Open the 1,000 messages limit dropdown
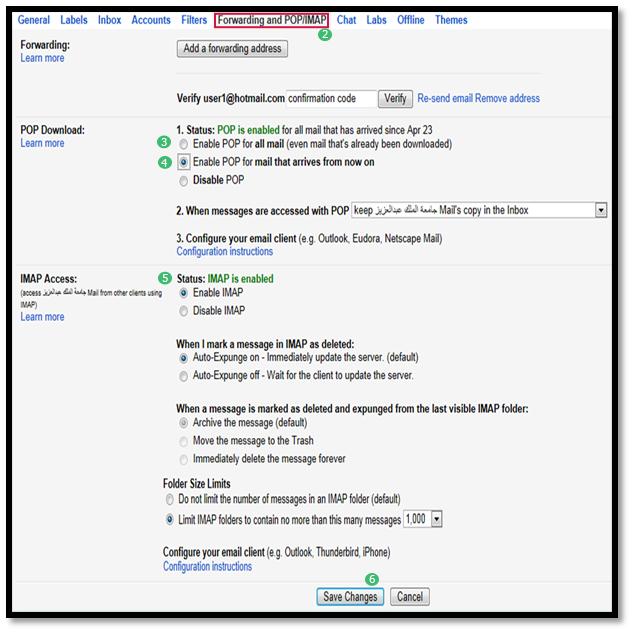This screenshot has width=632, height=632. tap(423, 519)
